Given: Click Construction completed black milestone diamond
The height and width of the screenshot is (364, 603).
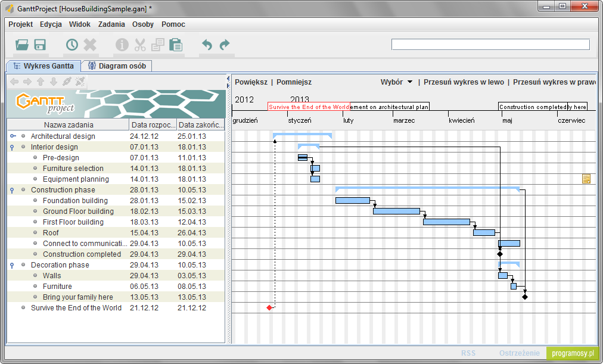Looking at the screenshot, I should point(500,254).
